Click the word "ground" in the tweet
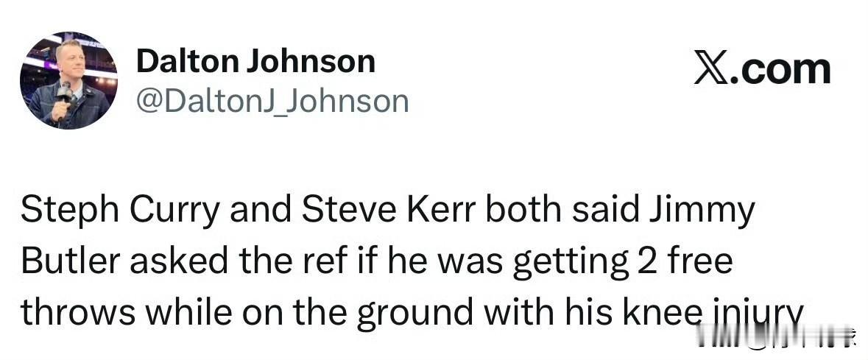 point(414,313)
